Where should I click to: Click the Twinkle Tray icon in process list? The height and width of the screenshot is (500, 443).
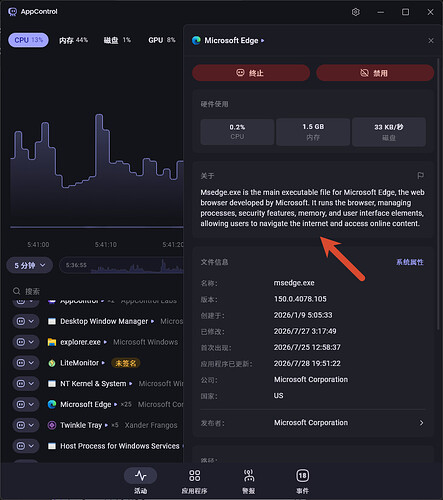click(x=52, y=425)
